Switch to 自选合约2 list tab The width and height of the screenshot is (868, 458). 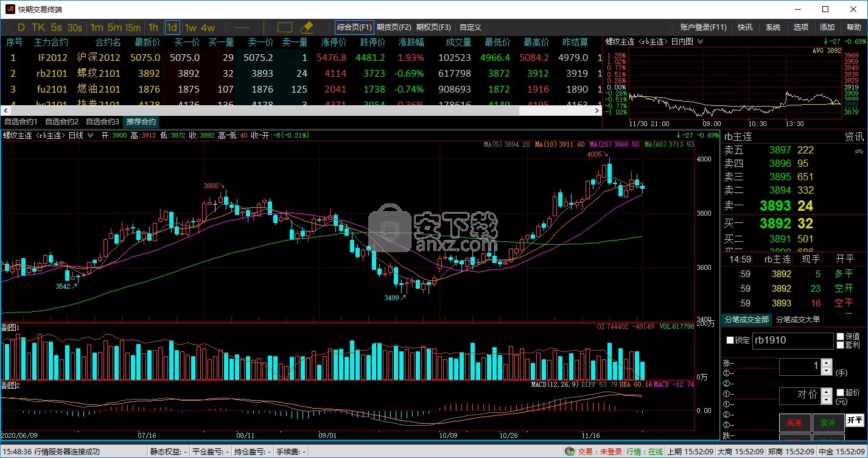coord(61,122)
